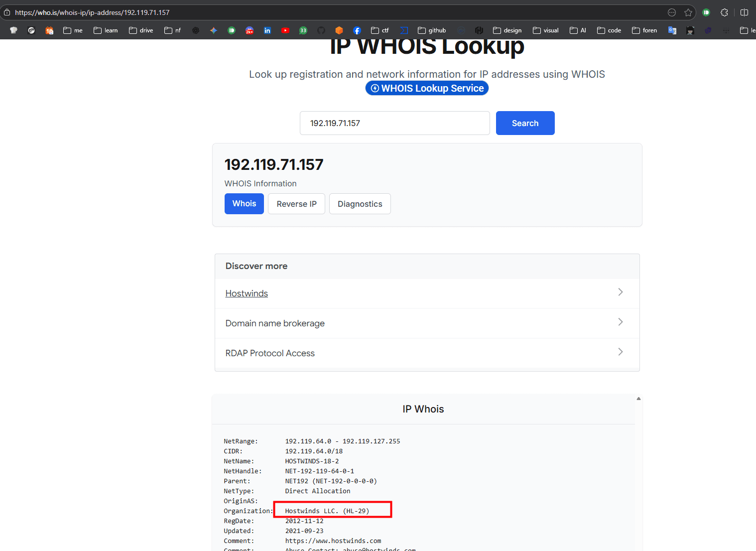Click the blue Search button

click(525, 123)
